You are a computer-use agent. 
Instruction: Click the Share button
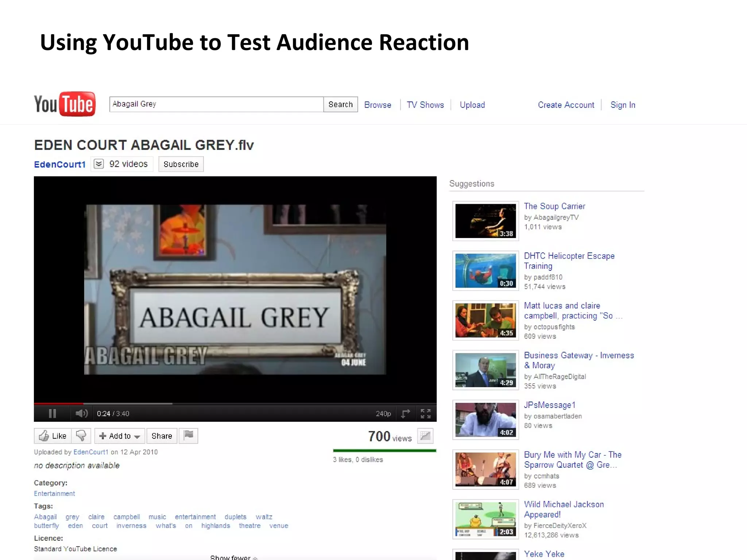(x=162, y=436)
